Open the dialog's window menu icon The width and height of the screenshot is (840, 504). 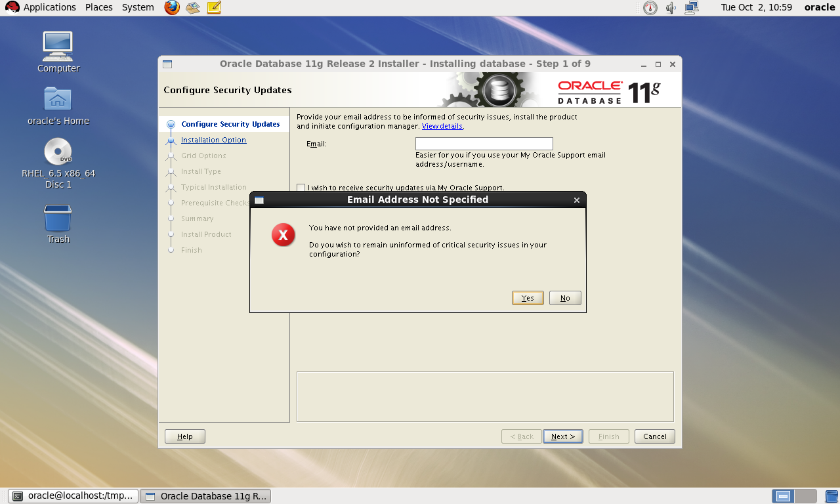259,200
